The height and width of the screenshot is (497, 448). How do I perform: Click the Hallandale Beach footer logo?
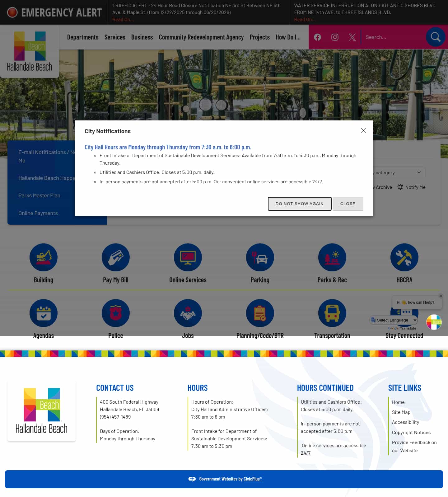pos(41,411)
